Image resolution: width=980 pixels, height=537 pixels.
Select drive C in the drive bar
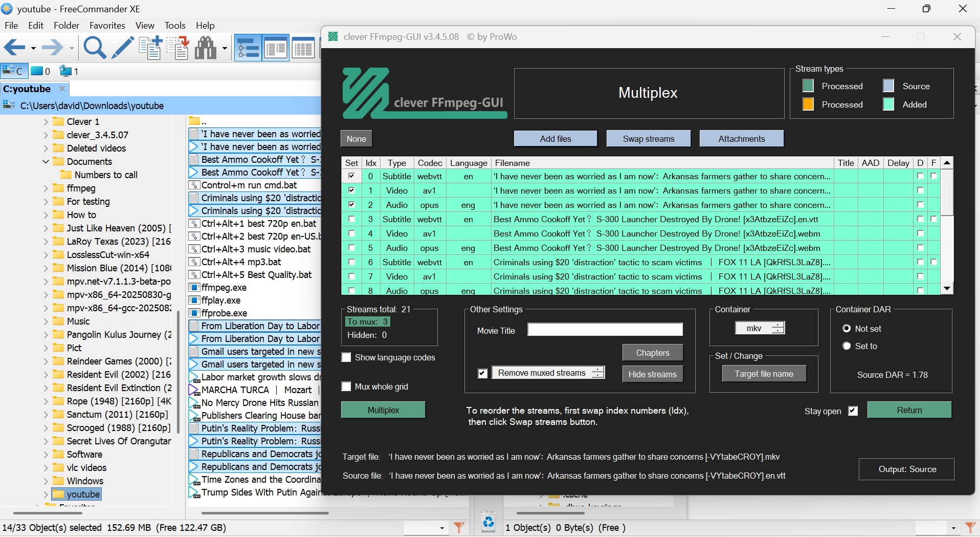(x=13, y=71)
